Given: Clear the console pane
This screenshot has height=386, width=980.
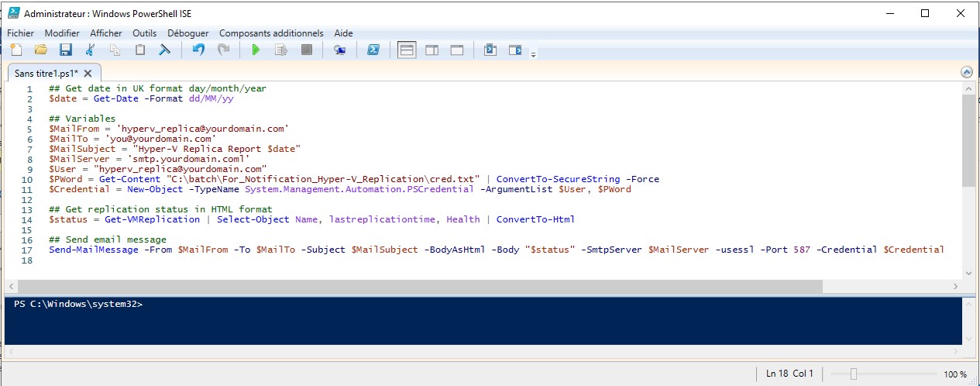Looking at the screenshot, I should (164, 50).
